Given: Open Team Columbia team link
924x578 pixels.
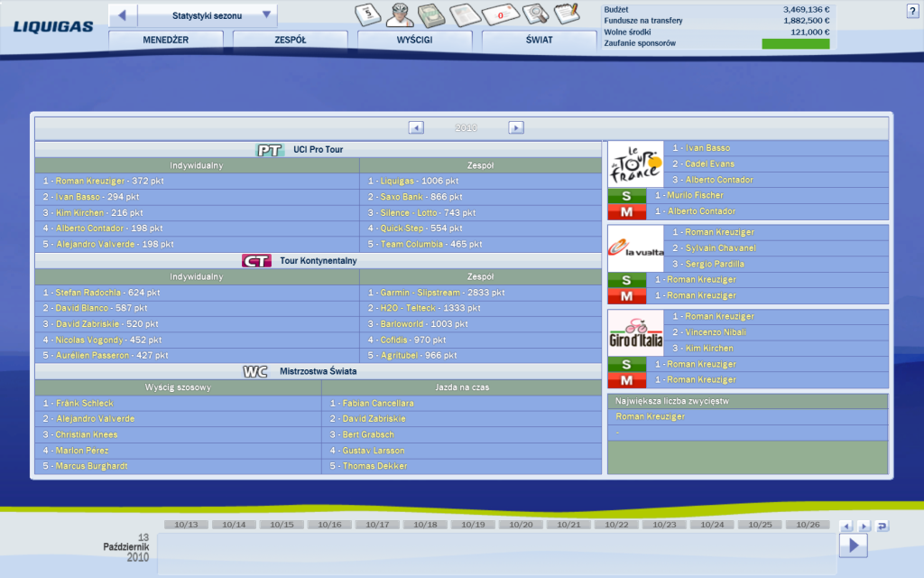Looking at the screenshot, I should [x=411, y=244].
